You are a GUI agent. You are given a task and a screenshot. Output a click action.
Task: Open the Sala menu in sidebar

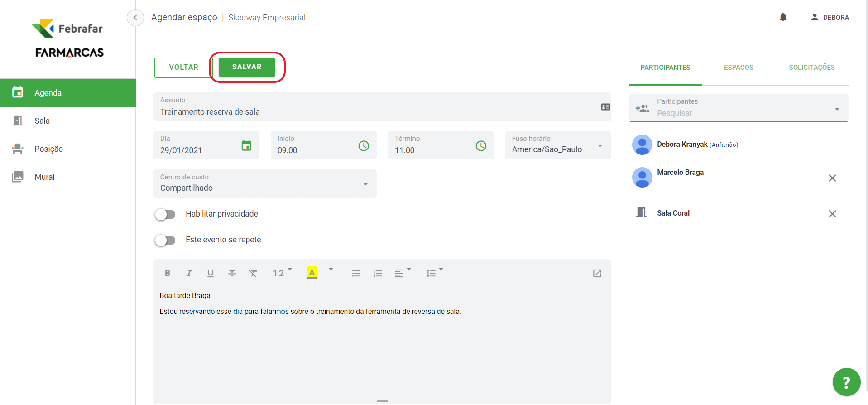(42, 121)
